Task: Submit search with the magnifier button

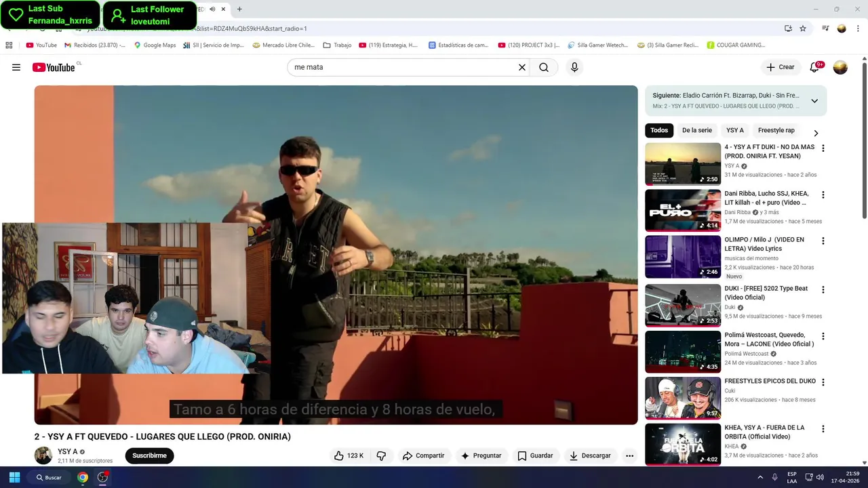Action: (x=544, y=67)
